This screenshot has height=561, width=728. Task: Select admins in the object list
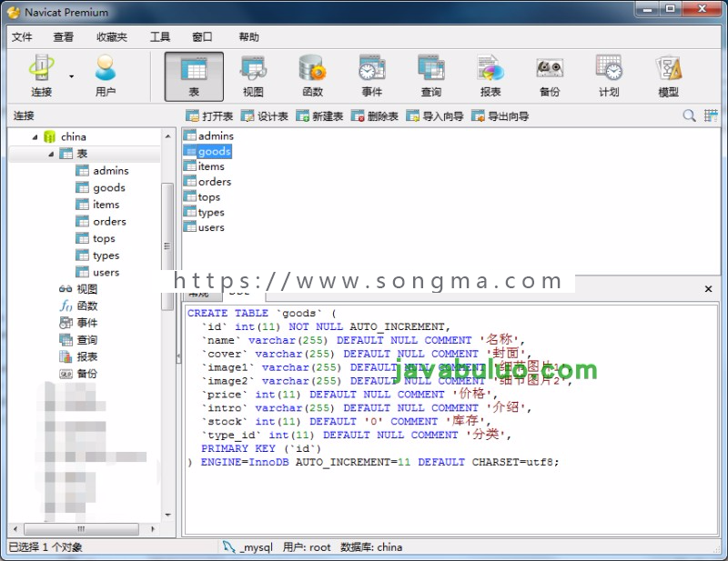coord(208,136)
